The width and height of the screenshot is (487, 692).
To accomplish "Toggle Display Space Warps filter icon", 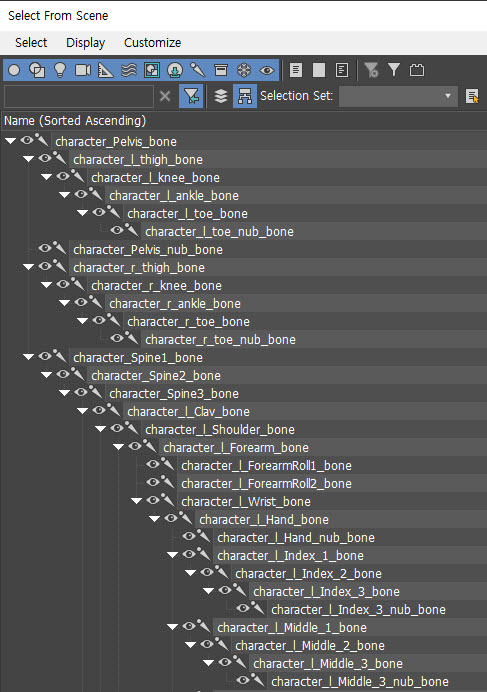I will pyautogui.click(x=129, y=70).
